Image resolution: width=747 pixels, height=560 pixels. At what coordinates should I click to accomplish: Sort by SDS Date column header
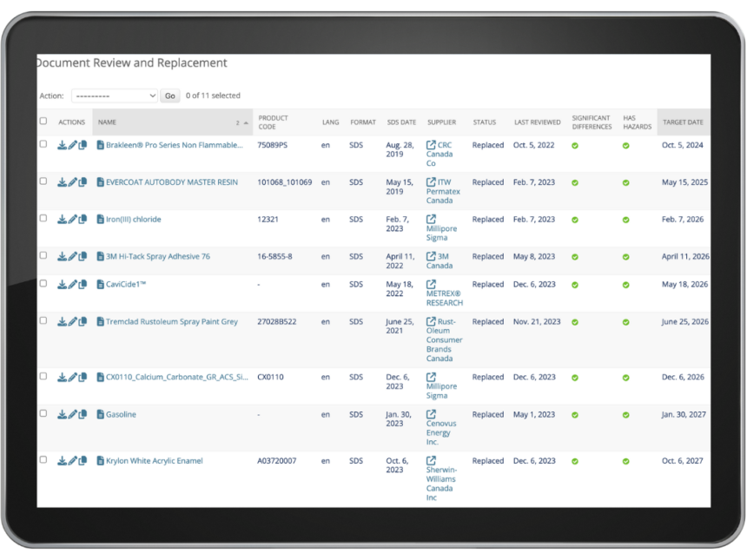[401, 122]
